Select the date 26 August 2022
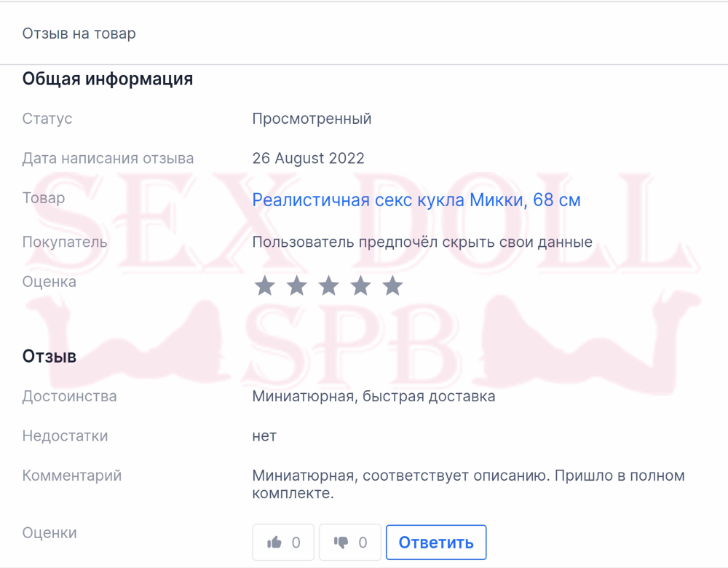This screenshot has height=568, width=728. pyautogui.click(x=308, y=158)
